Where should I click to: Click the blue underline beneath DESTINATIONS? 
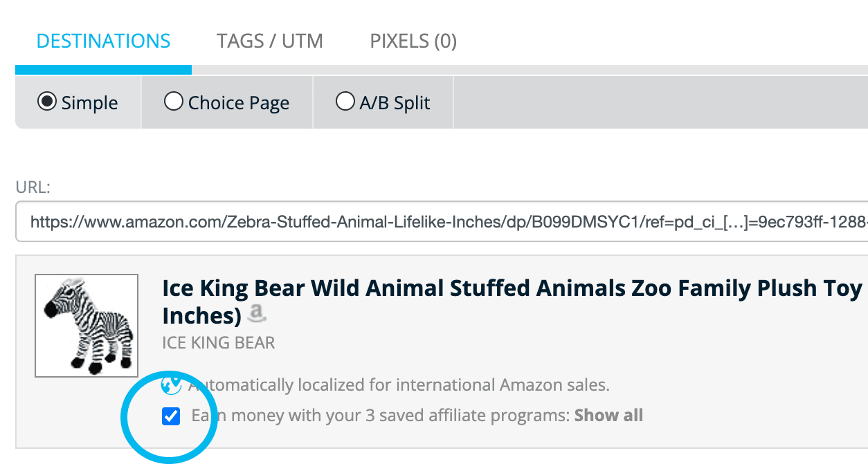(x=103, y=70)
